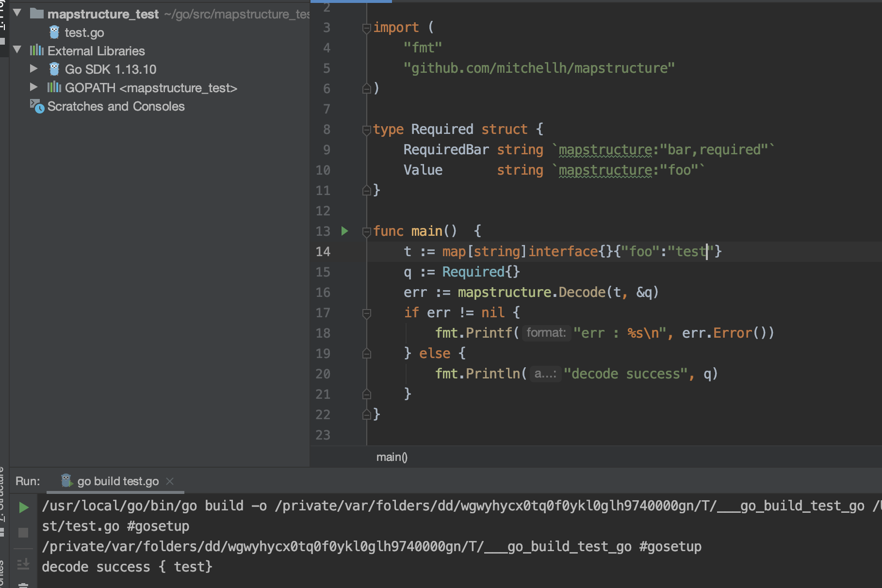Rerun the go build test.go configuration
This screenshot has height=588, width=882.
click(23, 507)
